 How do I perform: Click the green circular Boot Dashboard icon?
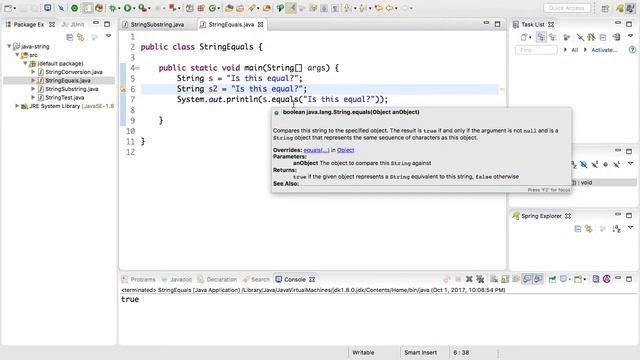click(x=74, y=8)
